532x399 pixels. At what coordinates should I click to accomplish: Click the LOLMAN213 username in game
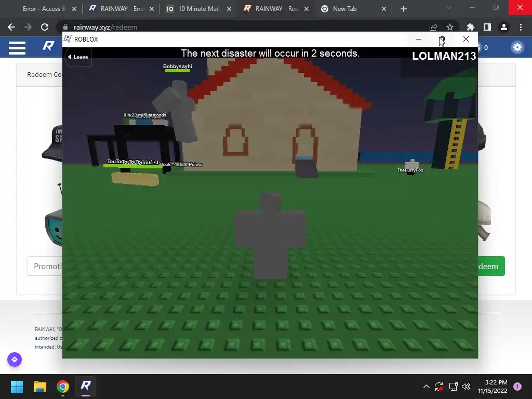pos(444,56)
